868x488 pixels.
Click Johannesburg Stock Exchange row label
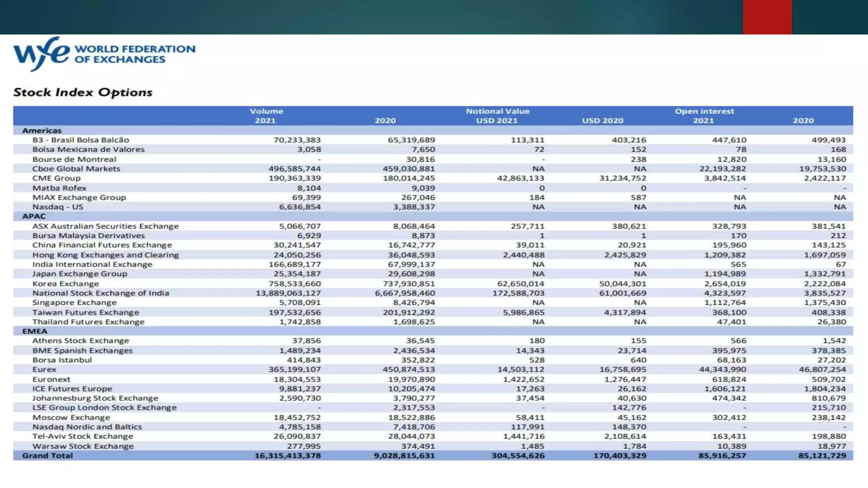(95, 399)
